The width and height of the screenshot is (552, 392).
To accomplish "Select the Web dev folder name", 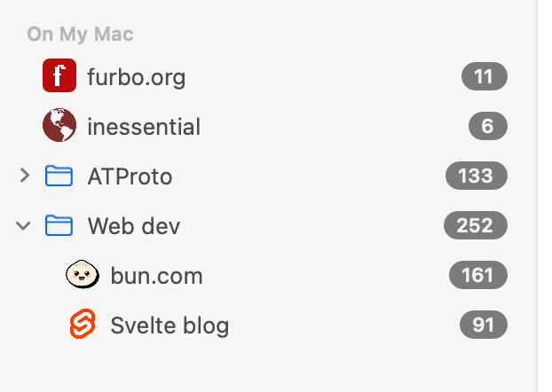I will (x=134, y=226).
